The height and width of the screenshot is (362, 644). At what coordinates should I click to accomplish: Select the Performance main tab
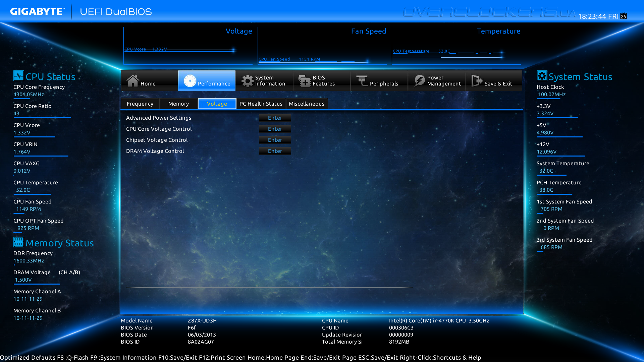[207, 80]
